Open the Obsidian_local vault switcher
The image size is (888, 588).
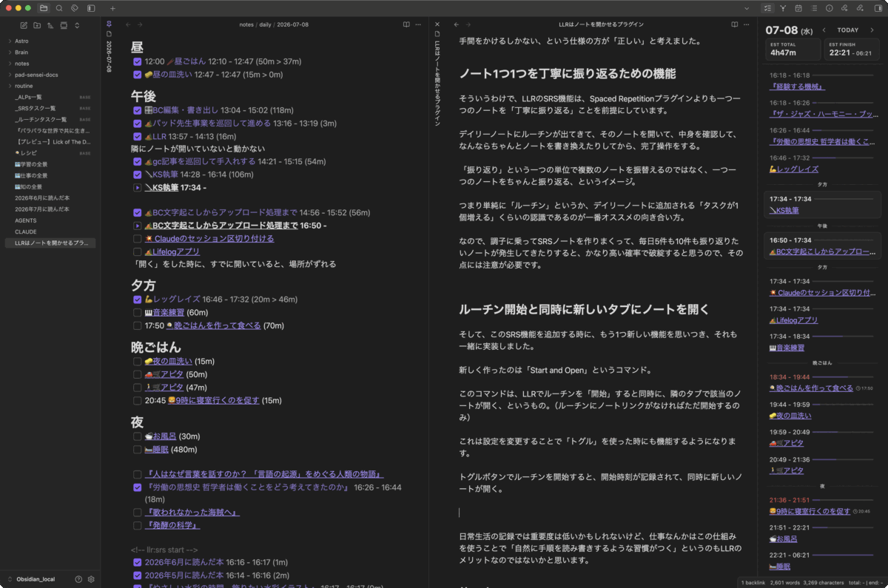37,579
